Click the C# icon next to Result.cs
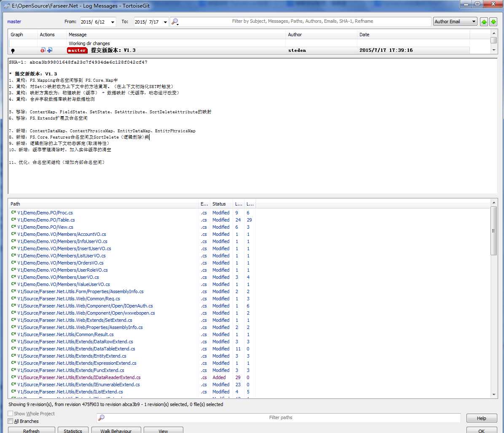 coord(13,334)
